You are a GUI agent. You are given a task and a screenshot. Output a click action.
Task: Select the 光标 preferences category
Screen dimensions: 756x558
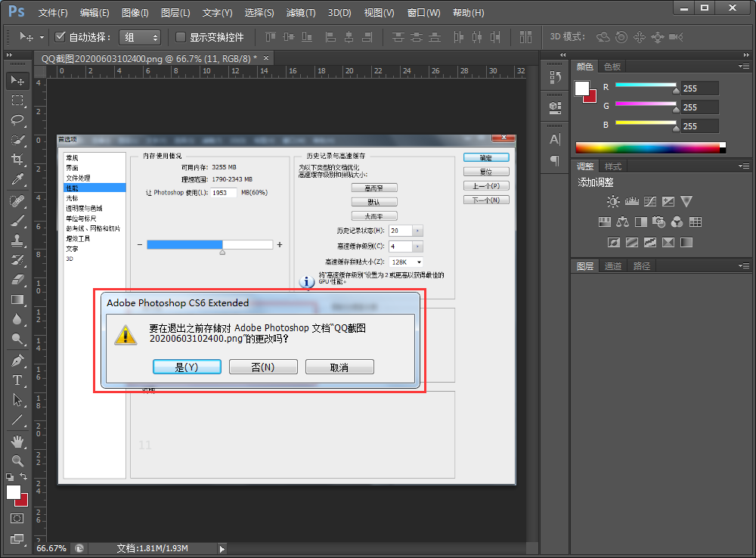pyautogui.click(x=73, y=197)
